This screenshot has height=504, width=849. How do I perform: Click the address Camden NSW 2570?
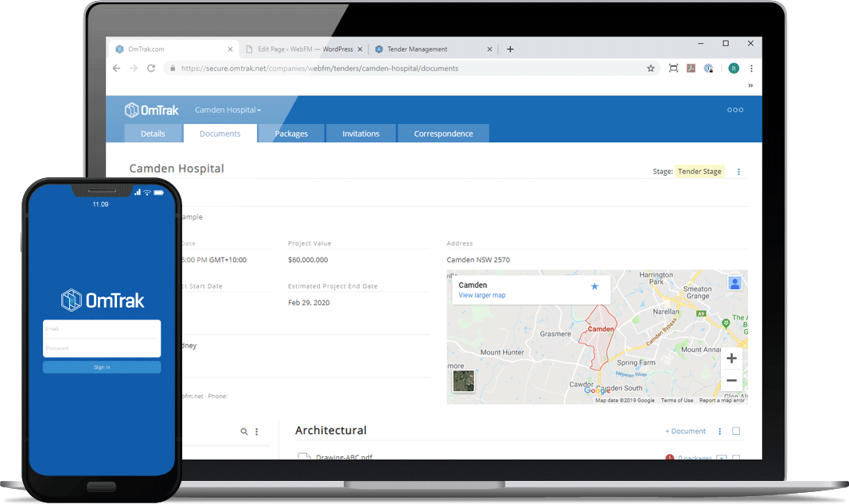[x=478, y=260]
